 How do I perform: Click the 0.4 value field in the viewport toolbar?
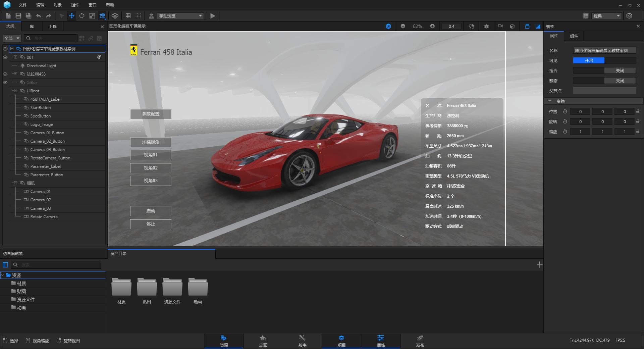point(451,26)
